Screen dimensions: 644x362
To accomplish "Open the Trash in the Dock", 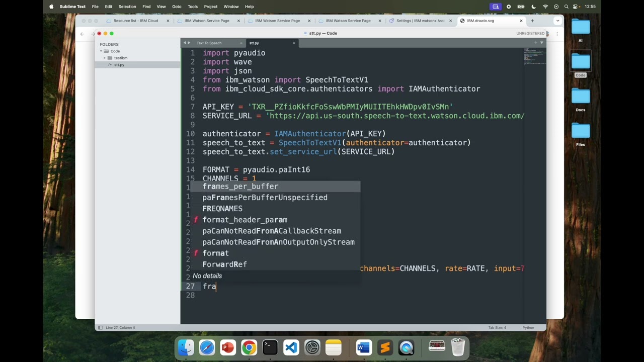I will (458, 347).
